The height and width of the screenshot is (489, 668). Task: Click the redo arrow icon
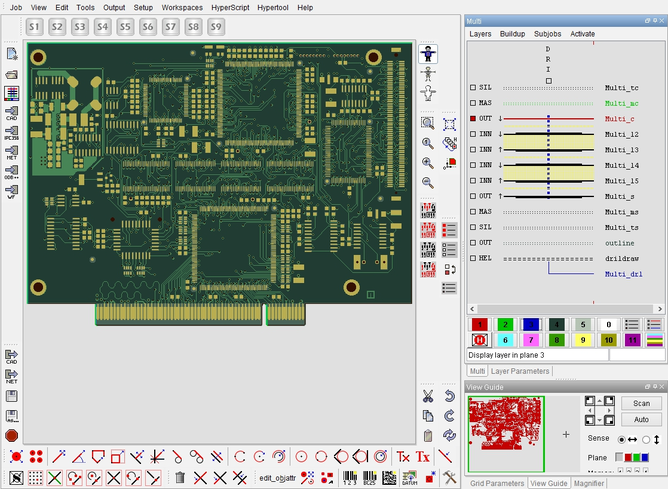point(450,416)
